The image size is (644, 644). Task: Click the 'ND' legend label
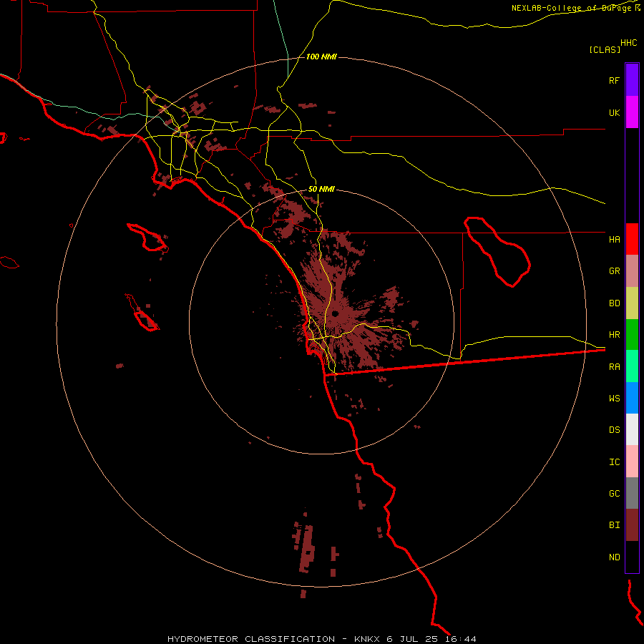coord(614,557)
